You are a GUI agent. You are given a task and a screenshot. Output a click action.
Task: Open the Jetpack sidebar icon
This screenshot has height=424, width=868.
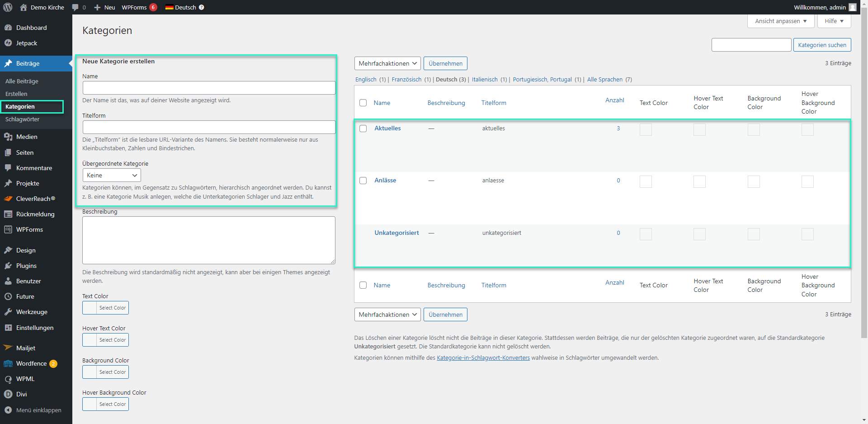[x=8, y=43]
